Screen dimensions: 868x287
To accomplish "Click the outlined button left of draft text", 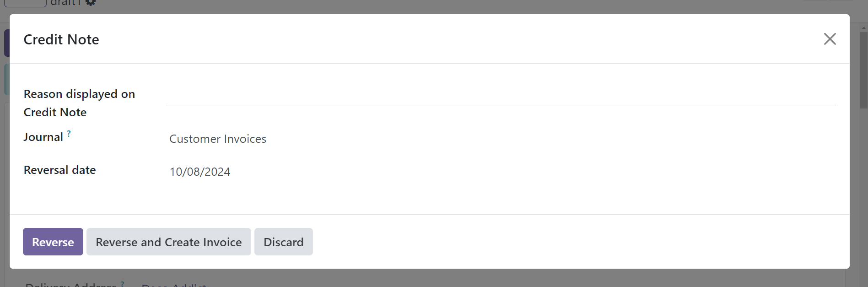I will pyautogui.click(x=25, y=3).
